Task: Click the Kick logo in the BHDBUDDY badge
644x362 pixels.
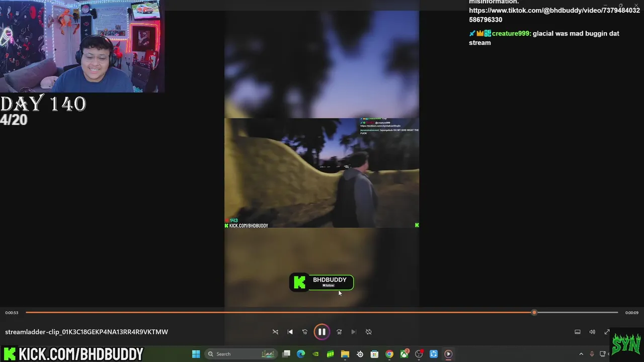Action: click(299, 283)
